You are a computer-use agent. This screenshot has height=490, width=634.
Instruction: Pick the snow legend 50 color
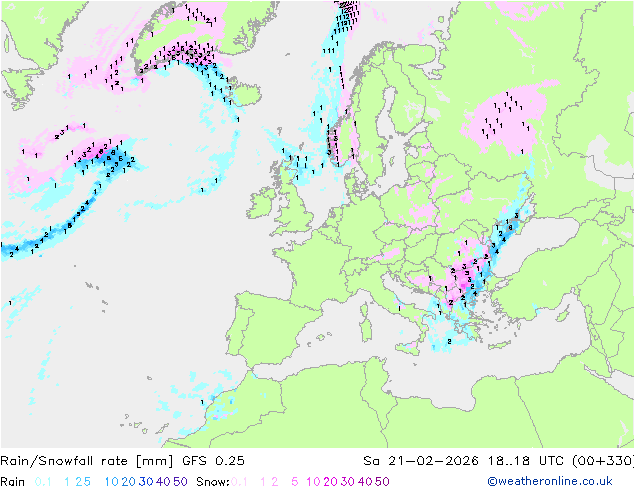(382, 482)
